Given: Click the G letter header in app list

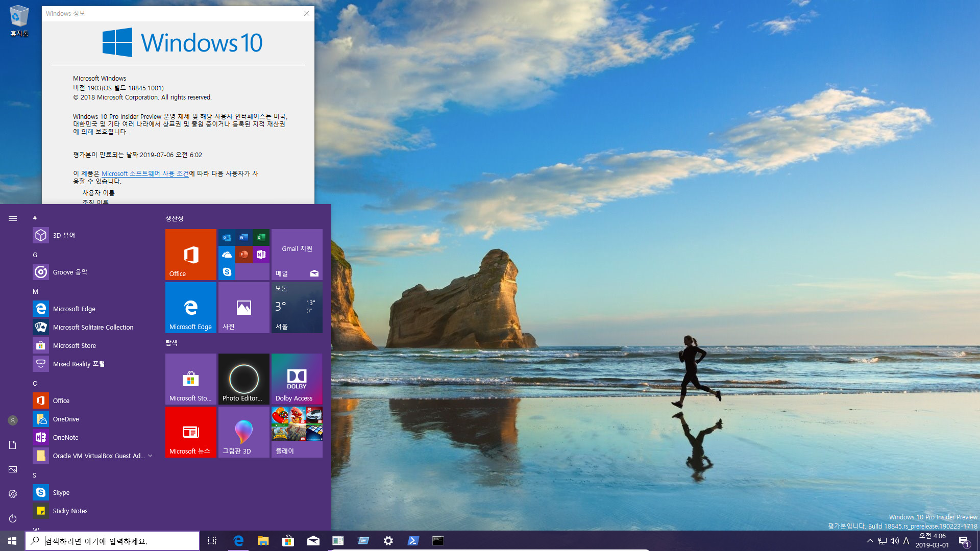Looking at the screenshot, I should pos(35,255).
